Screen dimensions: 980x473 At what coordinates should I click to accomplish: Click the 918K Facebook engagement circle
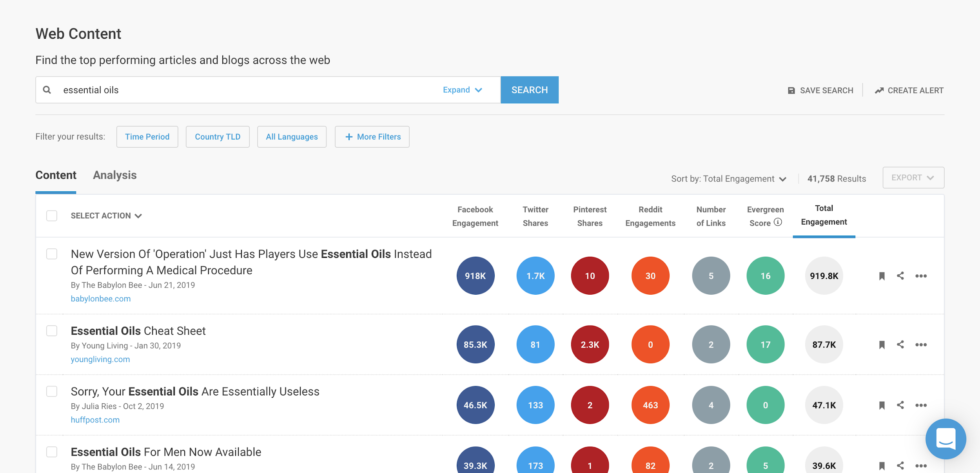475,276
